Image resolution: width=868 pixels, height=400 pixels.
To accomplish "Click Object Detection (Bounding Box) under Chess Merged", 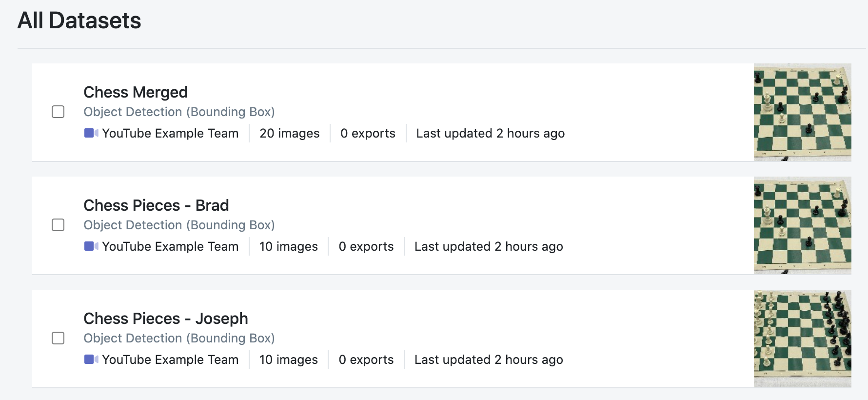I will (x=179, y=112).
